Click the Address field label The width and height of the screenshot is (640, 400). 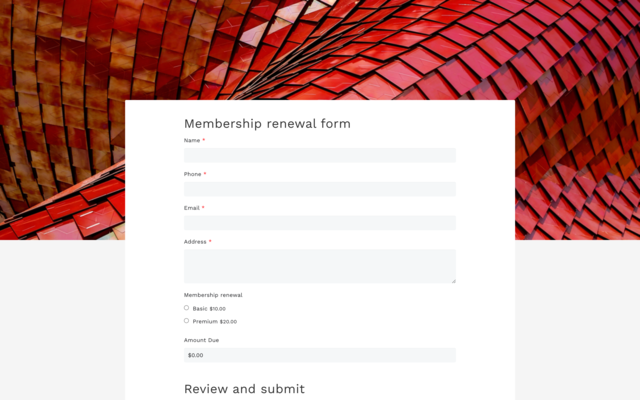click(195, 241)
